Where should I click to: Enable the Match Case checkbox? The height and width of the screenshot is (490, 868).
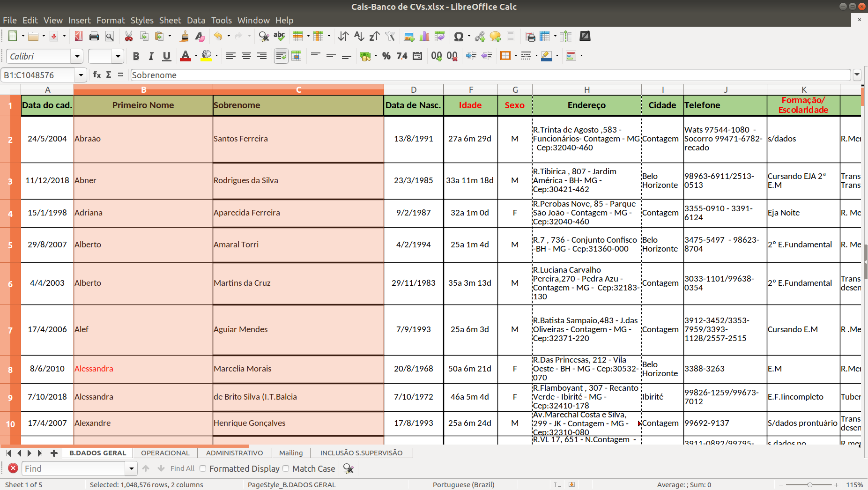tap(286, 468)
